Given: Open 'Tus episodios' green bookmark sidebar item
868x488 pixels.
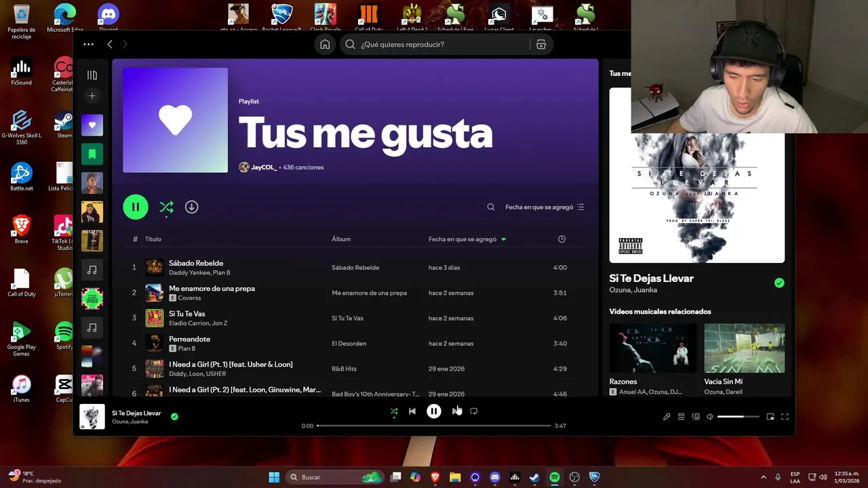Looking at the screenshot, I should click(92, 155).
